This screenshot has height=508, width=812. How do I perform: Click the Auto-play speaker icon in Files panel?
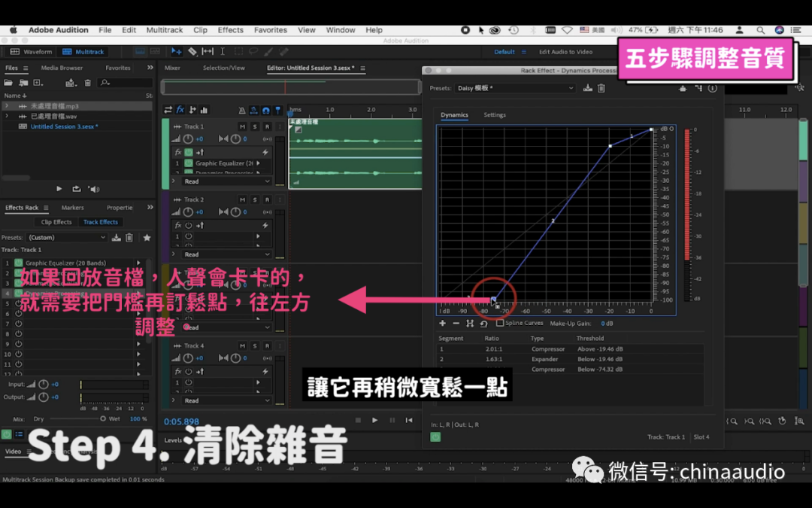coord(94,189)
